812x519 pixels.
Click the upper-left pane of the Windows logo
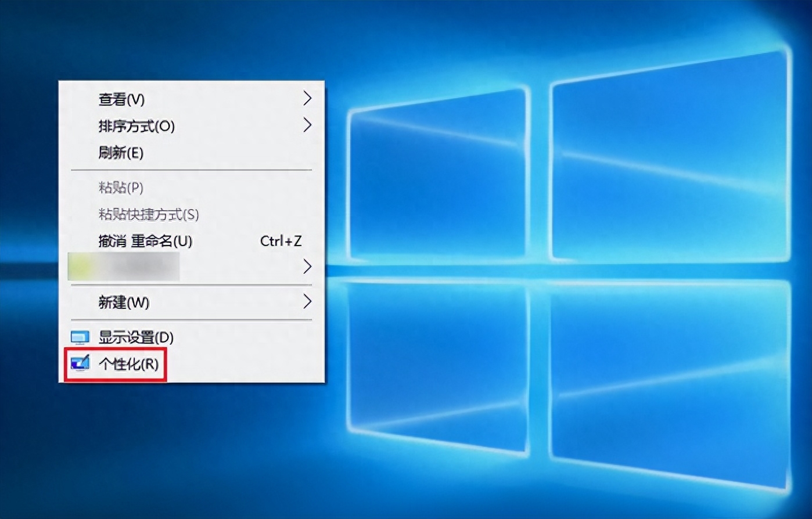[x=439, y=180]
